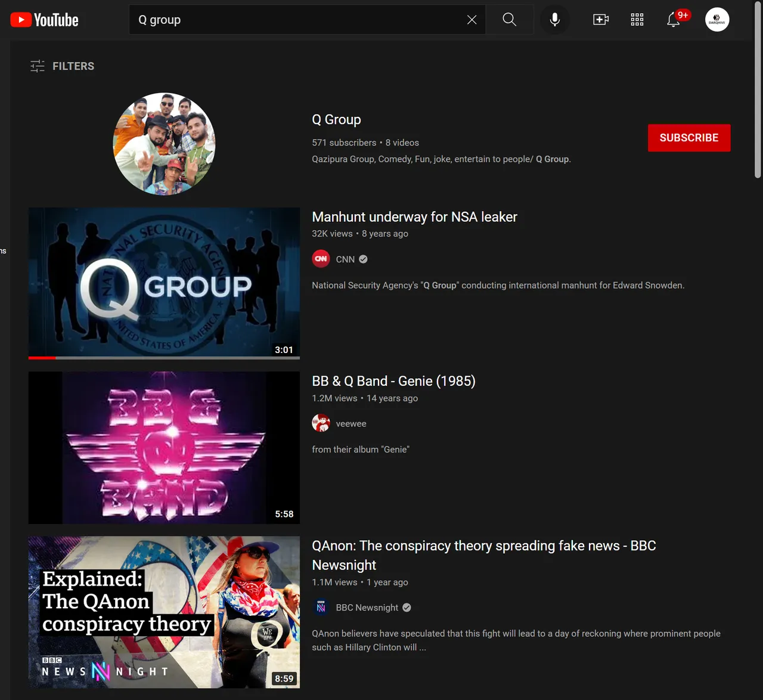
Task: Open the YouTube apps grid icon
Action: tap(637, 20)
